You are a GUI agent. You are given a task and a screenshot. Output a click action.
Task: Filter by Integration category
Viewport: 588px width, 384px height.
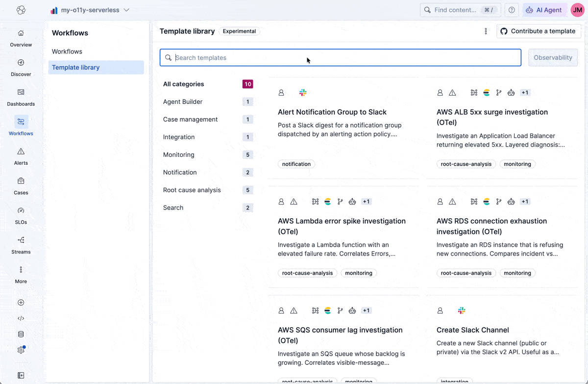click(x=208, y=137)
